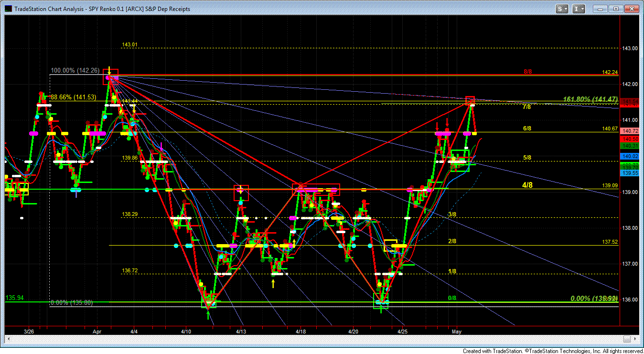Click the pink '140.72' price badge

pyautogui.click(x=629, y=131)
